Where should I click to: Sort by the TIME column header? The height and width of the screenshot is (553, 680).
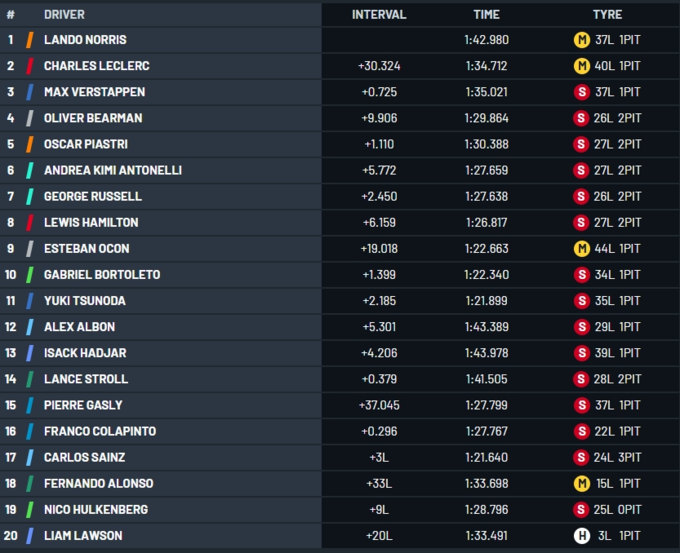pos(486,15)
